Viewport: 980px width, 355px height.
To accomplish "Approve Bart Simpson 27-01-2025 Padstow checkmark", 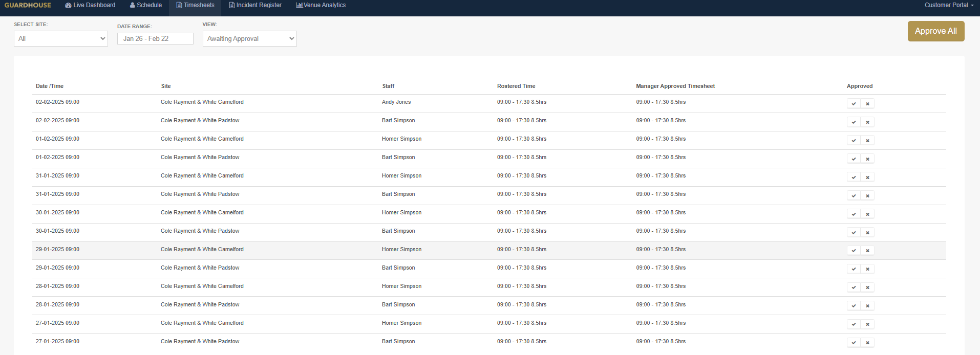I will click(x=854, y=343).
